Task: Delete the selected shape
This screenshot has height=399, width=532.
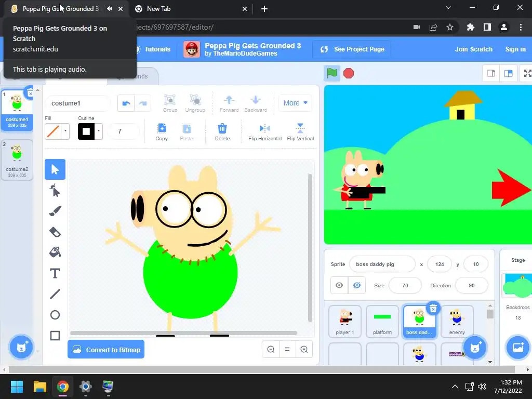Action: click(222, 132)
